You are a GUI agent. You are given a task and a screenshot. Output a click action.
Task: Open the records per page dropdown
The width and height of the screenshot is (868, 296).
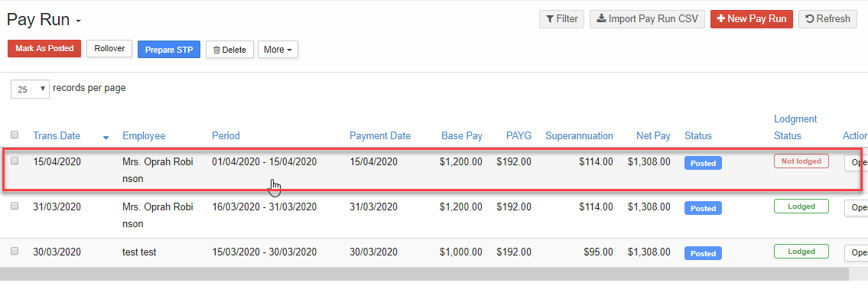click(31, 89)
